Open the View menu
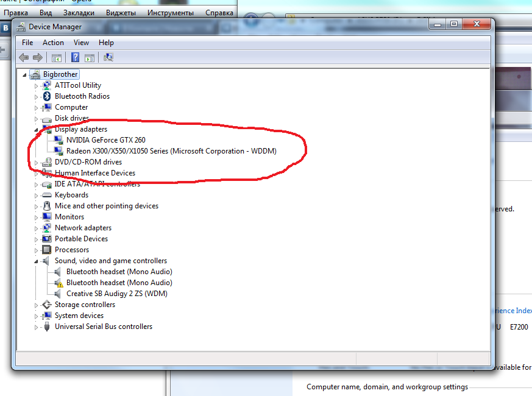Screen dimensions: 532x396 81,43
